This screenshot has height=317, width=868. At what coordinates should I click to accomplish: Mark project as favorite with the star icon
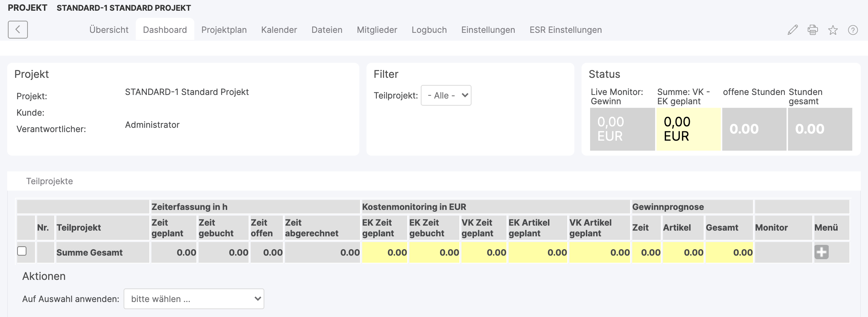click(x=833, y=31)
